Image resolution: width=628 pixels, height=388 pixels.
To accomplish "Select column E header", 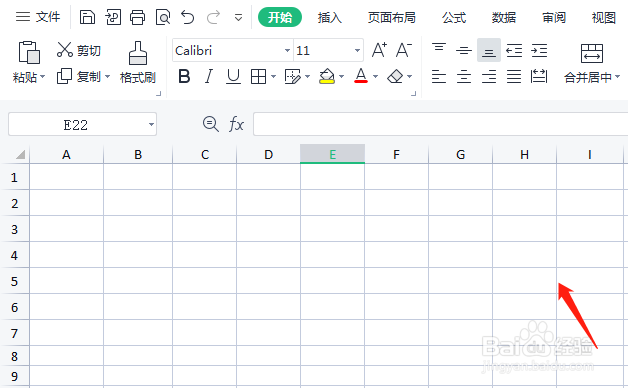I will pos(332,154).
